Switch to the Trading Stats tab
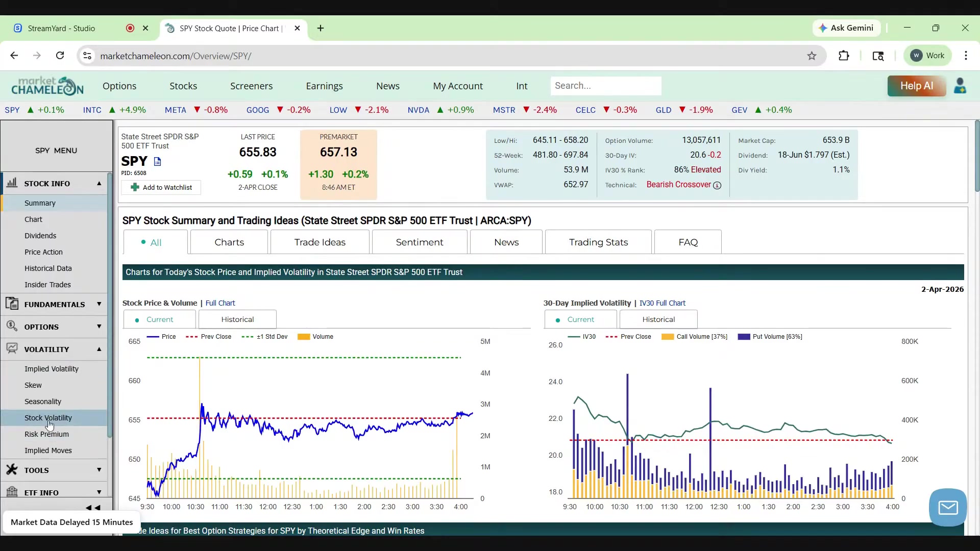 (598, 242)
